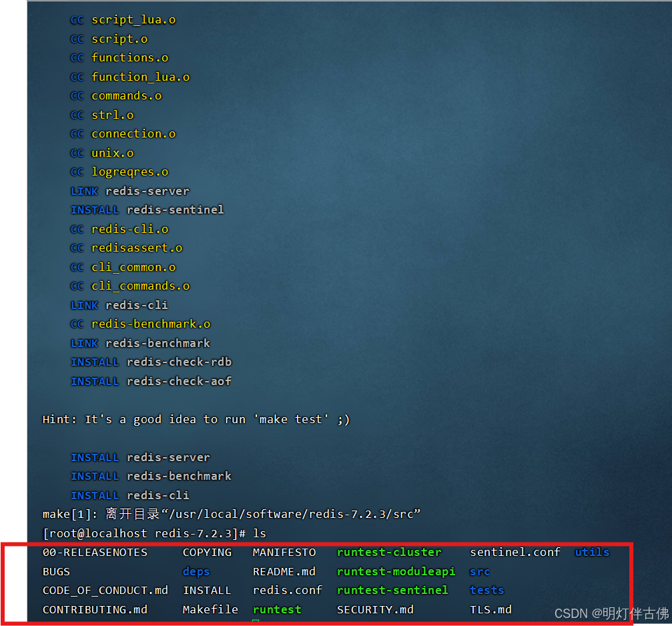Select the /usr/local/software/redis-7.2.3/src path

point(292,514)
